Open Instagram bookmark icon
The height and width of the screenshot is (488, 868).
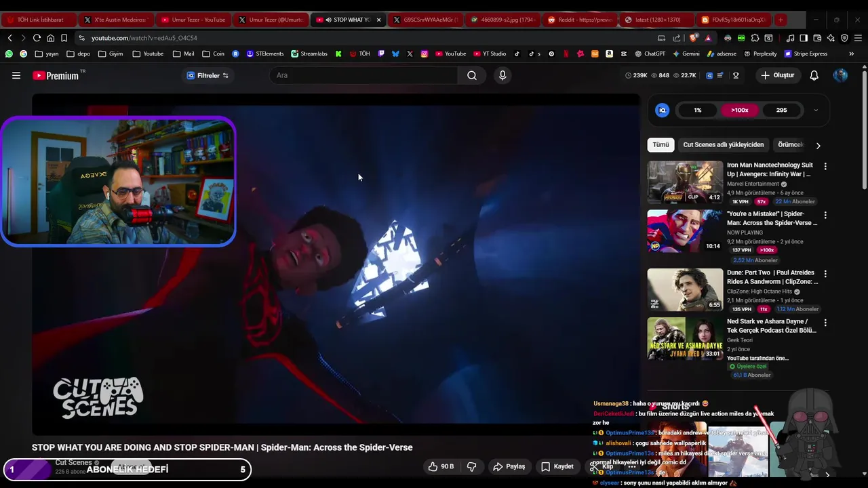[425, 54]
